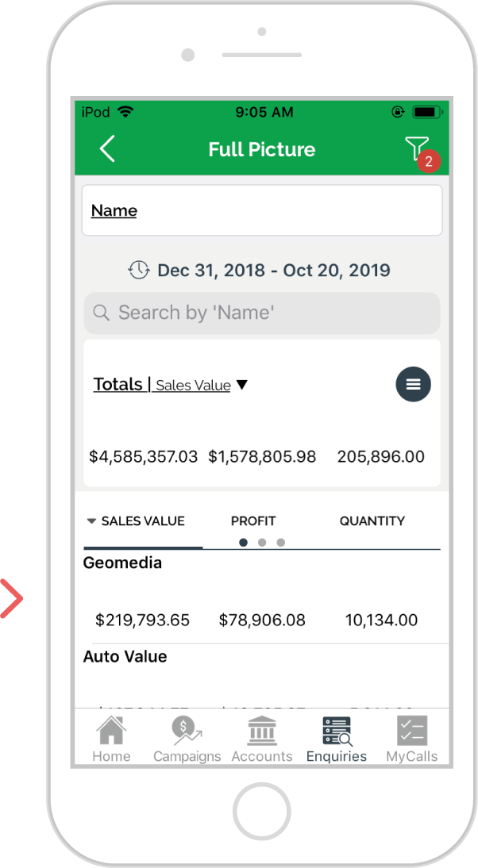Toggle sort arrow on SALES VALUE column
478x868 pixels.
tap(91, 521)
